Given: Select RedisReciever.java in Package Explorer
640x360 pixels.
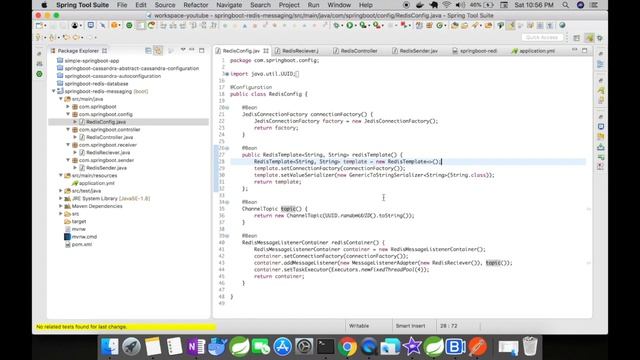Looking at the screenshot, I should coord(108,152).
